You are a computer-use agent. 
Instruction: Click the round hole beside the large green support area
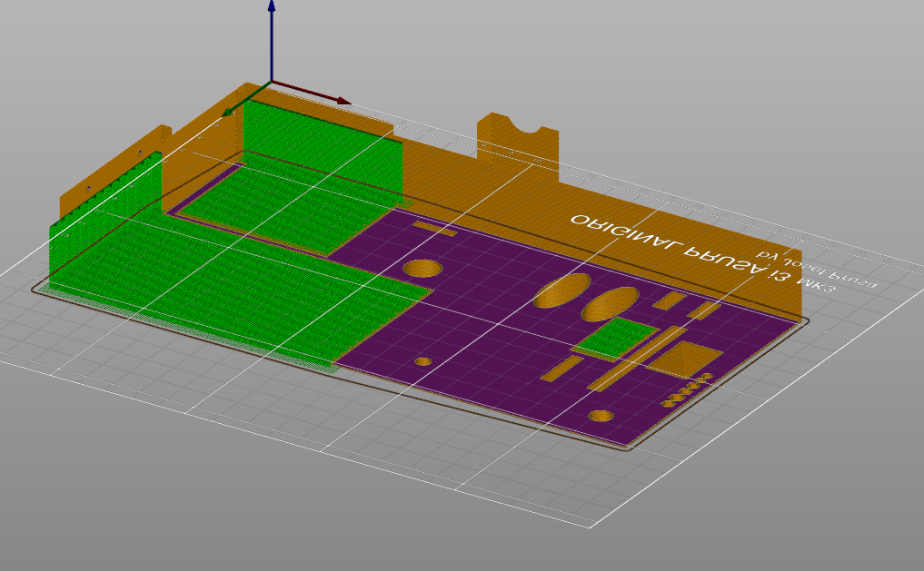(422, 269)
